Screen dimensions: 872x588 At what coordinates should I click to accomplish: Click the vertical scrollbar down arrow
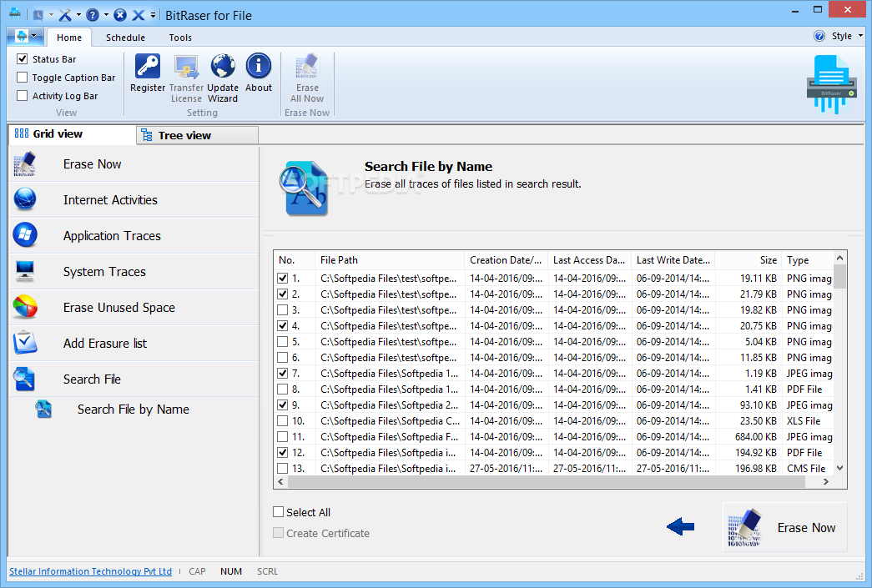(x=839, y=468)
